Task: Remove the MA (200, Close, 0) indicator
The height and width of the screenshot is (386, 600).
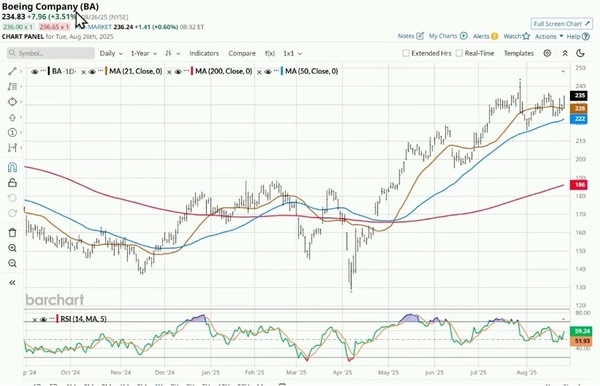Action: click(x=169, y=72)
